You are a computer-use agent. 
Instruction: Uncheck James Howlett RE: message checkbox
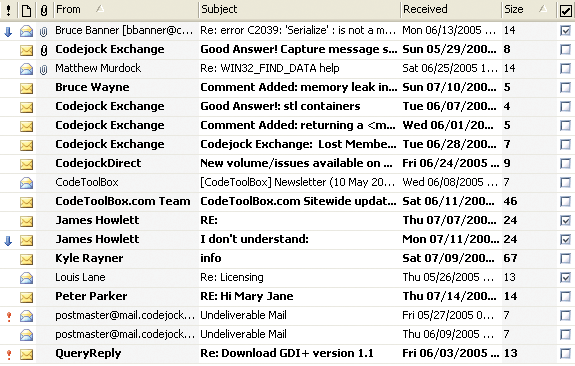[x=566, y=220]
